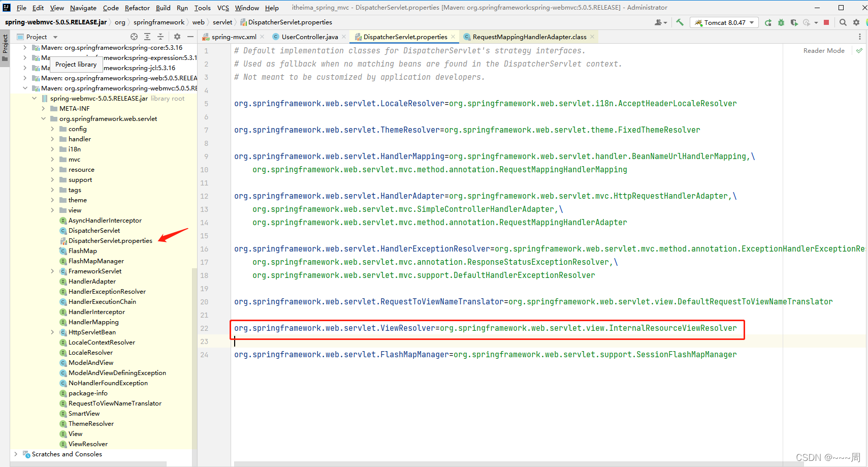Open the Tomcat 8.0.47 run configuration dropdown
Screen dimensions: 868x467
pyautogui.click(x=724, y=22)
